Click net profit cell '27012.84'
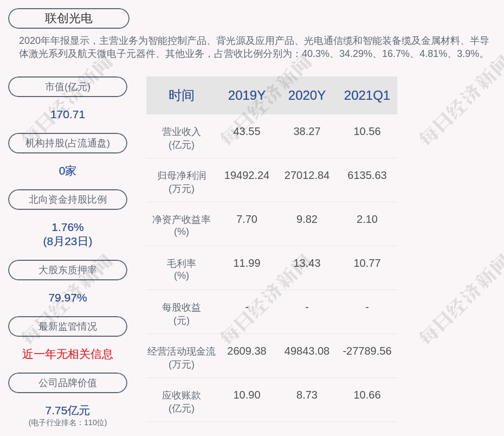The height and width of the screenshot is (436, 504). [x=307, y=175]
